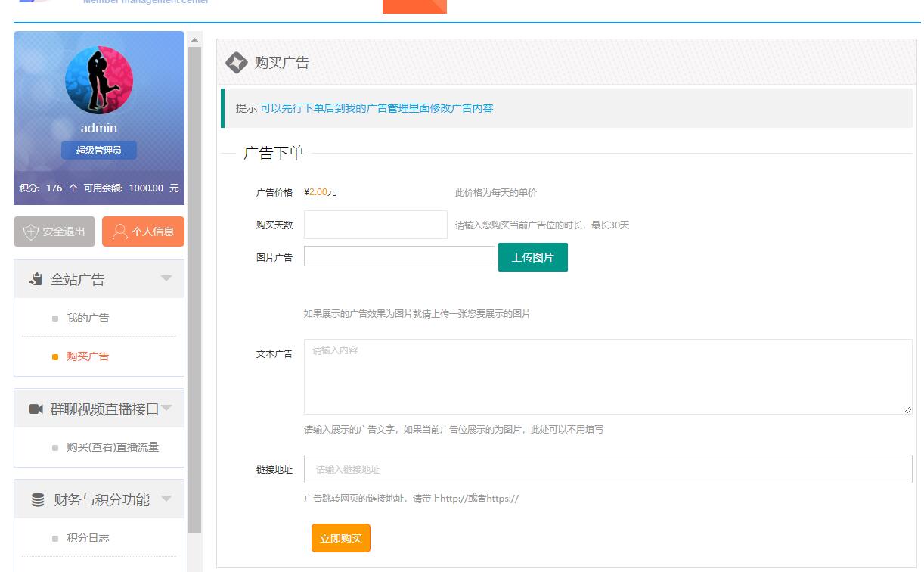
Task: Select 购买广告 sidebar menu item
Action: [x=88, y=356]
